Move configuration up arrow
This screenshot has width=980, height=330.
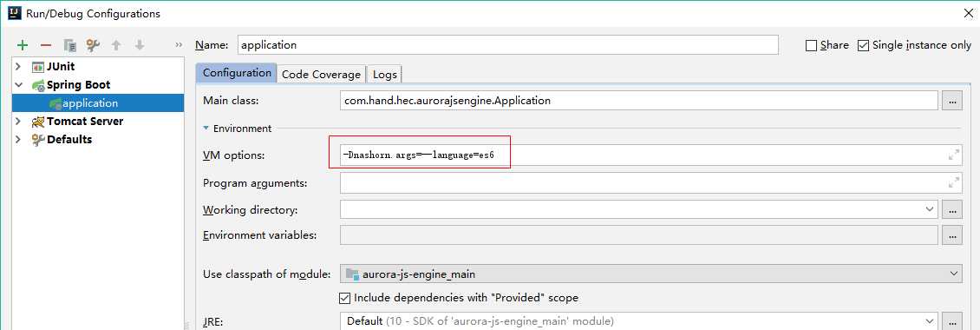point(115,45)
